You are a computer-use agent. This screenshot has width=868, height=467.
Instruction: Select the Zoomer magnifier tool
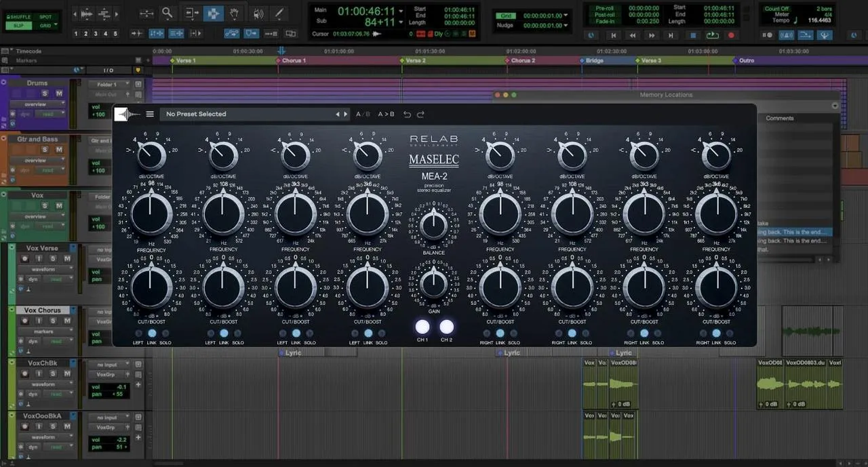pyautogui.click(x=167, y=13)
